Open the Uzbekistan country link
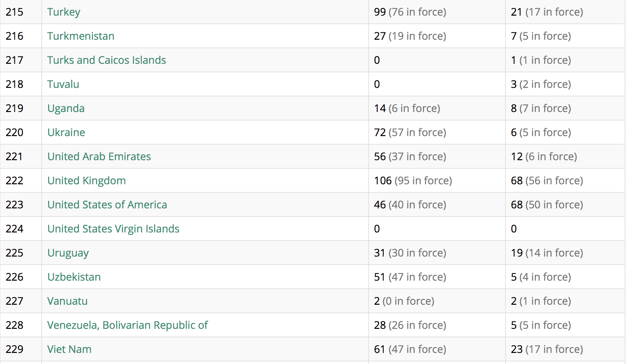This screenshot has height=364, width=629. (74, 277)
